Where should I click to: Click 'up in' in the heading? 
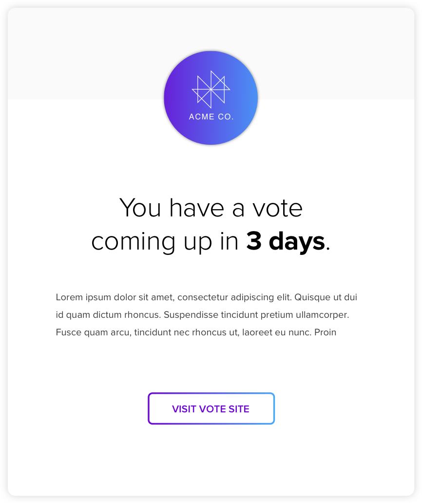tap(211, 243)
